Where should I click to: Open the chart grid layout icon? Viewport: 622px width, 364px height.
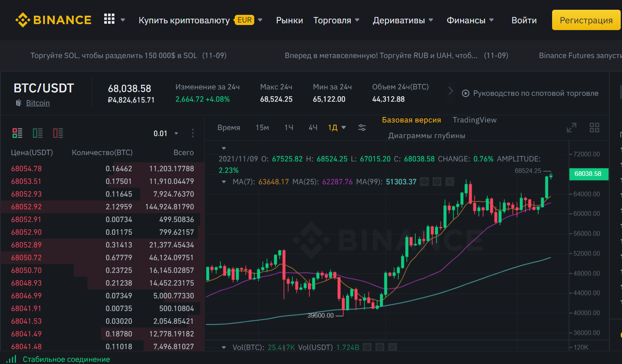click(x=594, y=127)
